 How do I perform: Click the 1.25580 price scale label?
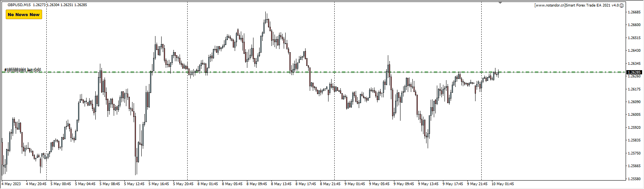pos(635,179)
